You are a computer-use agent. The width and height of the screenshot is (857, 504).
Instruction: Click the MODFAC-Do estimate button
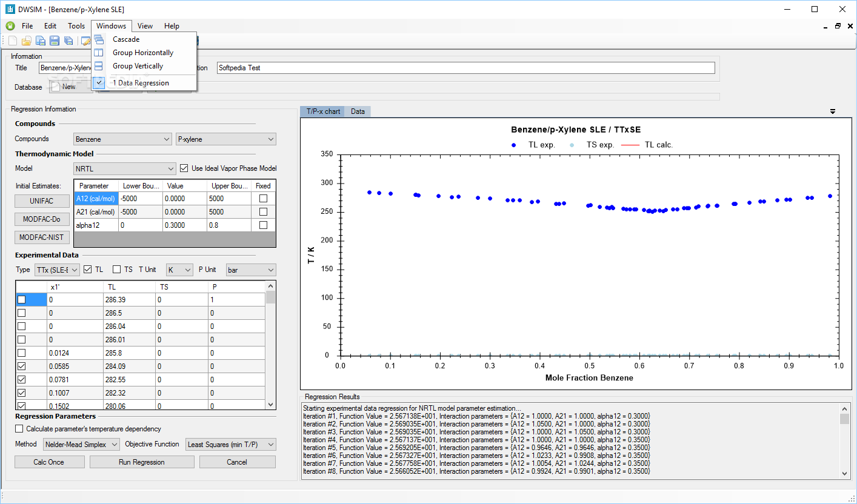[42, 219]
